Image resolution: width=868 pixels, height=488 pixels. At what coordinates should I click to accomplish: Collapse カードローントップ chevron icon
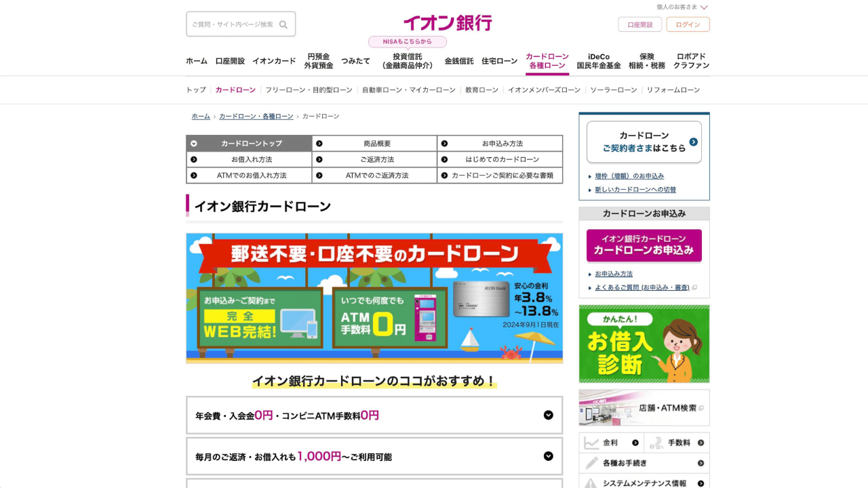point(194,144)
